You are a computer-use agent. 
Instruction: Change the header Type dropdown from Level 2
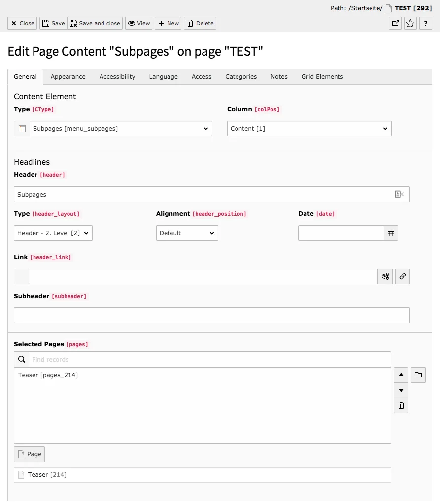[x=53, y=233]
